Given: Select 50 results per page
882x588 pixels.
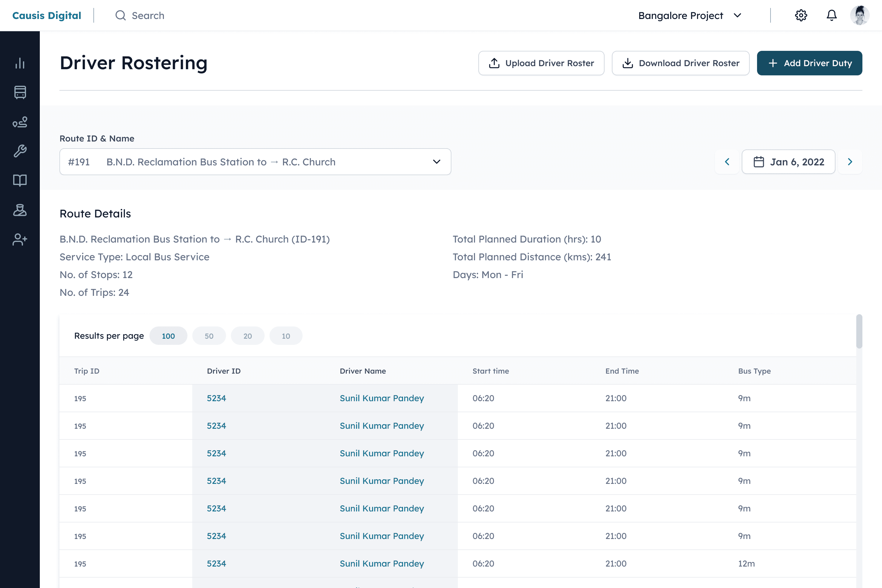Looking at the screenshot, I should click(x=209, y=336).
